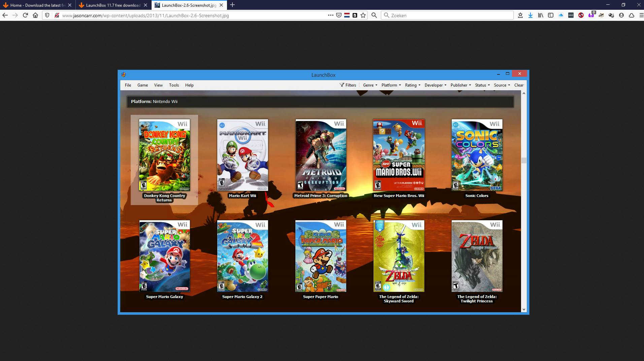The width and height of the screenshot is (644, 361).
Task: Click the "Mario Kart Wii" title label
Action: tap(243, 196)
